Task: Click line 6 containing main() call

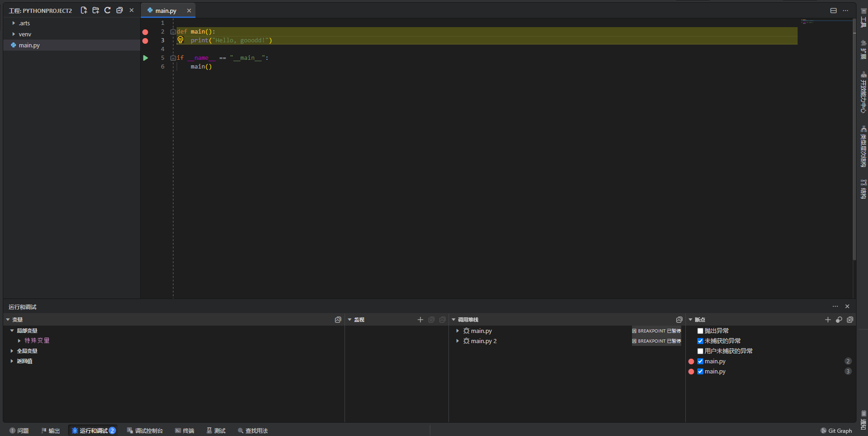Action: (x=201, y=67)
